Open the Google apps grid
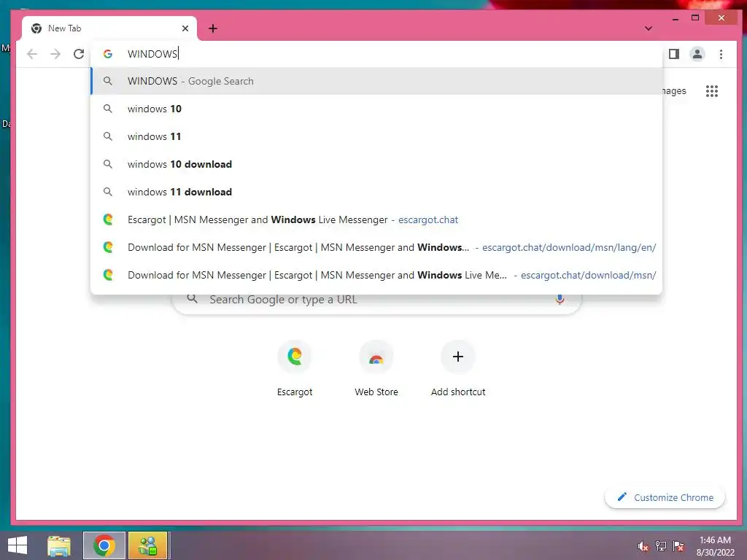Image resolution: width=747 pixels, height=560 pixels. pos(712,91)
